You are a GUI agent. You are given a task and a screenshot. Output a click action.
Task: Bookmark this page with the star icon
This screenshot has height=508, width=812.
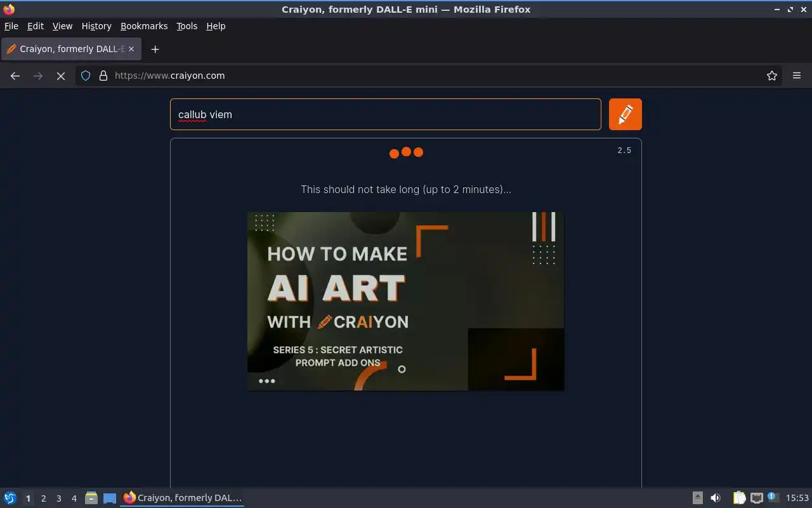pyautogui.click(x=772, y=76)
